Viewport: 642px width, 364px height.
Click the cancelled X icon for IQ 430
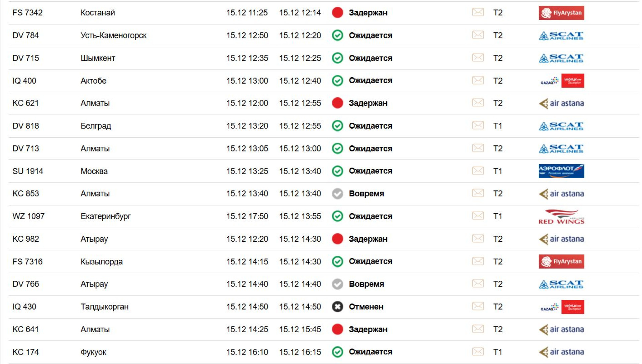point(337,307)
